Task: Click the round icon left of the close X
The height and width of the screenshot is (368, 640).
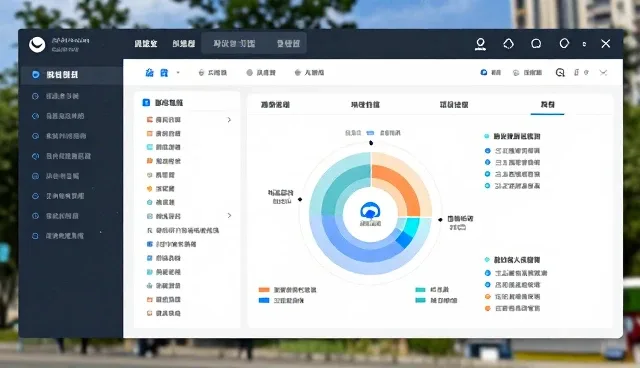Action: tap(564, 43)
